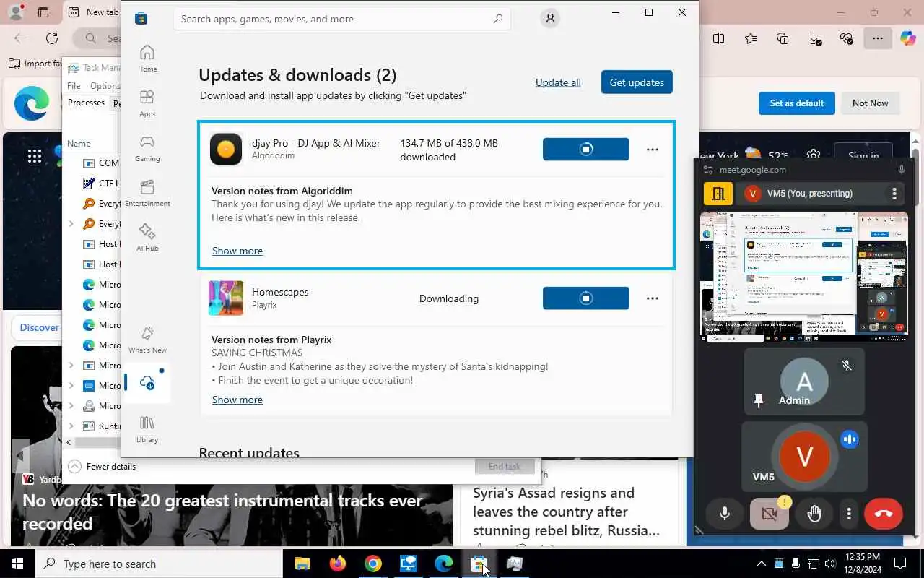924x578 pixels.
Task: Click the Homescapes app icon
Action: pyautogui.click(x=226, y=298)
